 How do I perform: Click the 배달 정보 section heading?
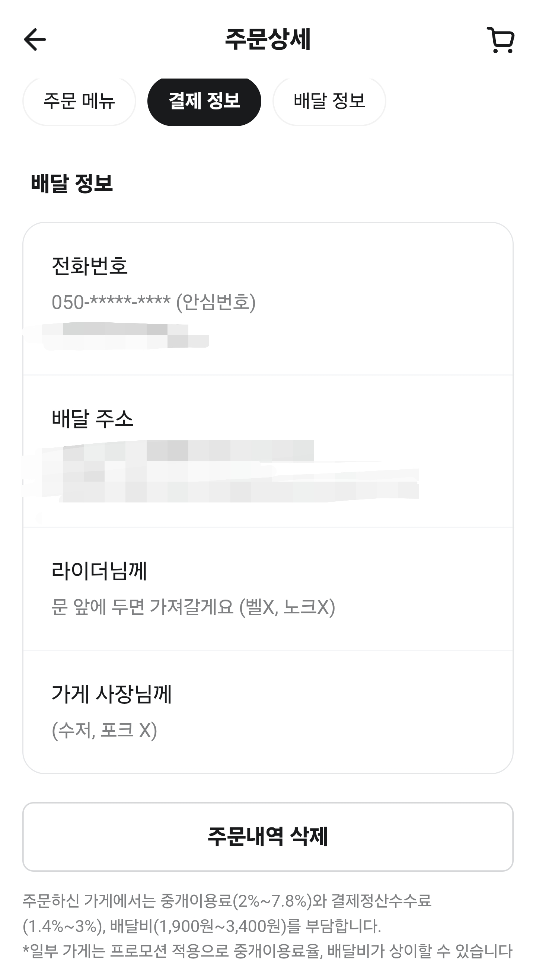tap(71, 183)
